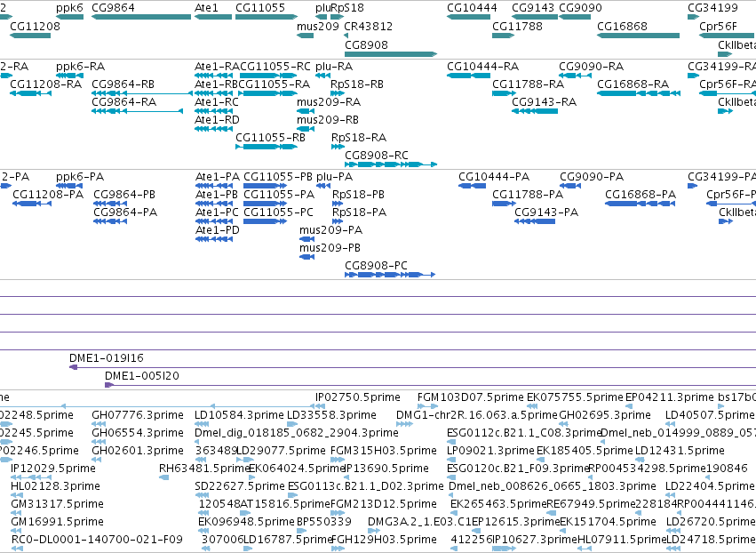Select the LD10584.3prime EST label
756x553 pixels.
pos(239,415)
